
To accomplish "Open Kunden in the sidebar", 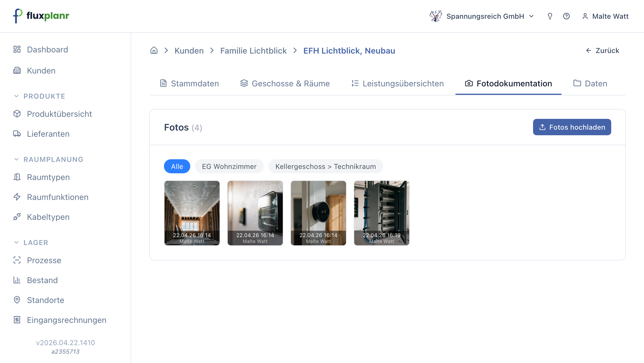I will click(35, 71).
